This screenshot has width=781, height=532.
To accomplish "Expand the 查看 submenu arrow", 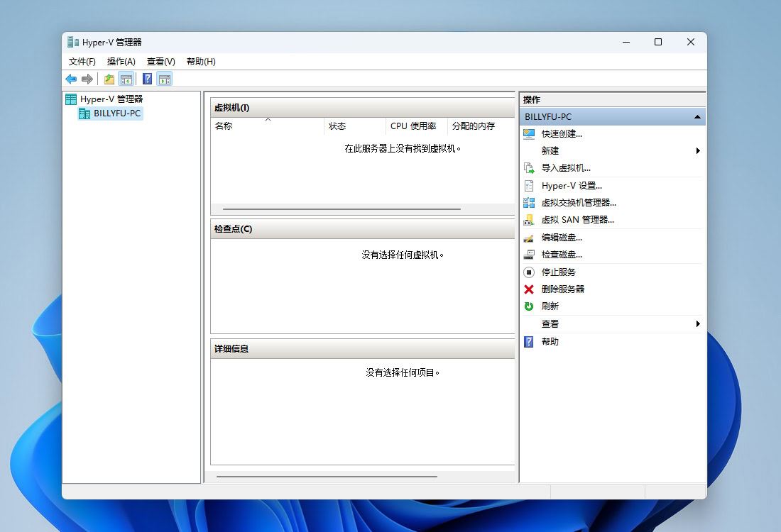I will 697,323.
